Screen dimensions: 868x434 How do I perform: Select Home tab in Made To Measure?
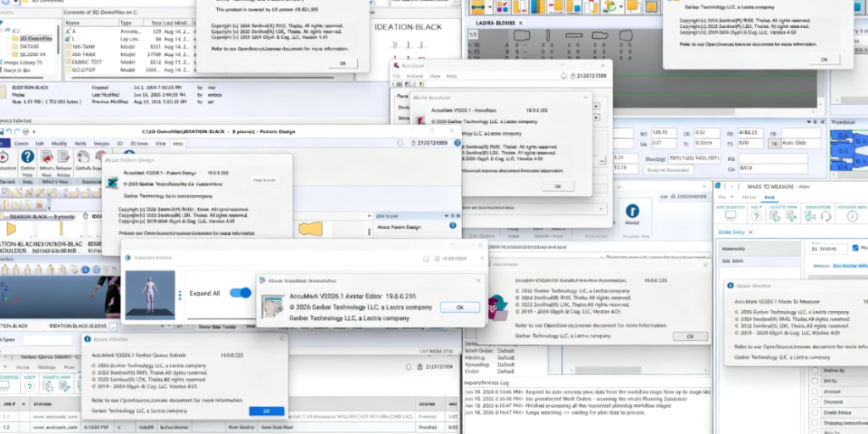[749, 197]
